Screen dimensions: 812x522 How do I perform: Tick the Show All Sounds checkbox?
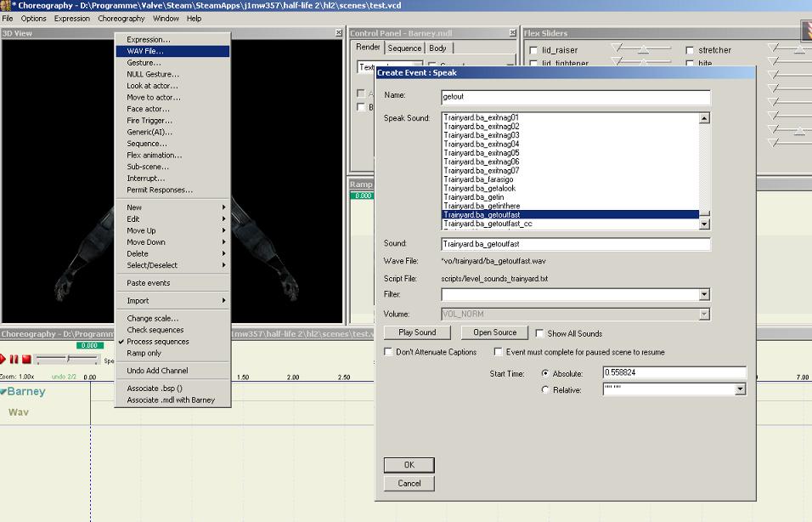click(x=539, y=333)
